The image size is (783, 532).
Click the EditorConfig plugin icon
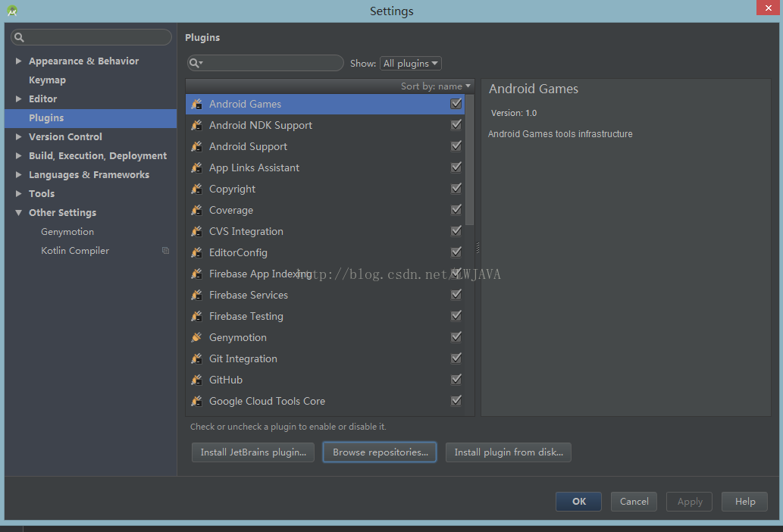197,252
